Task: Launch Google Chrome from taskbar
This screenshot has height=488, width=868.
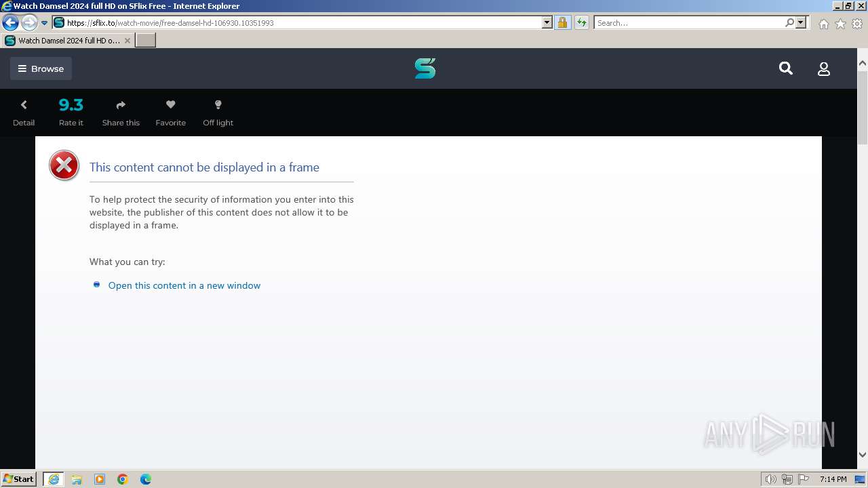Action: coord(123,479)
